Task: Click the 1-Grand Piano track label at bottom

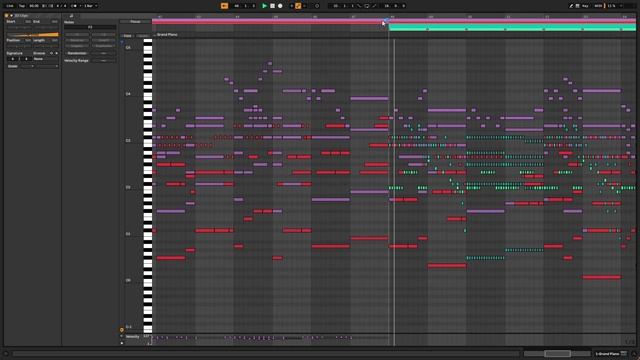Action: 608,353
